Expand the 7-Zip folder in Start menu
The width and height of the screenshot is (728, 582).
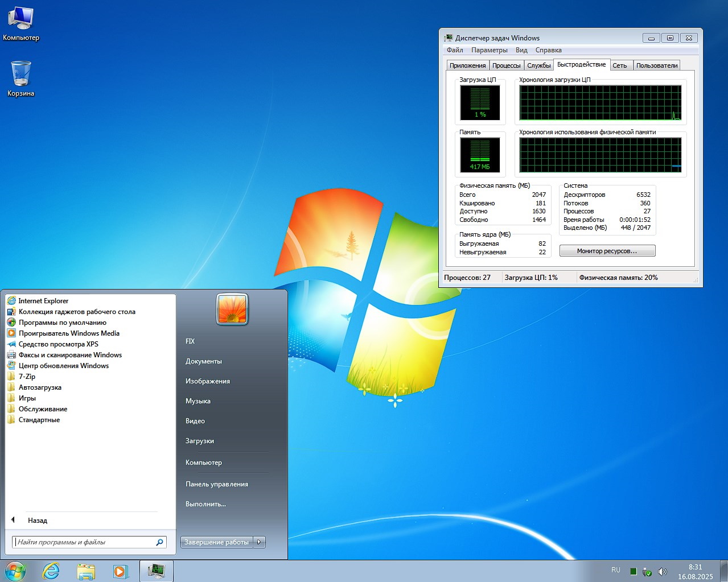pyautogui.click(x=27, y=377)
